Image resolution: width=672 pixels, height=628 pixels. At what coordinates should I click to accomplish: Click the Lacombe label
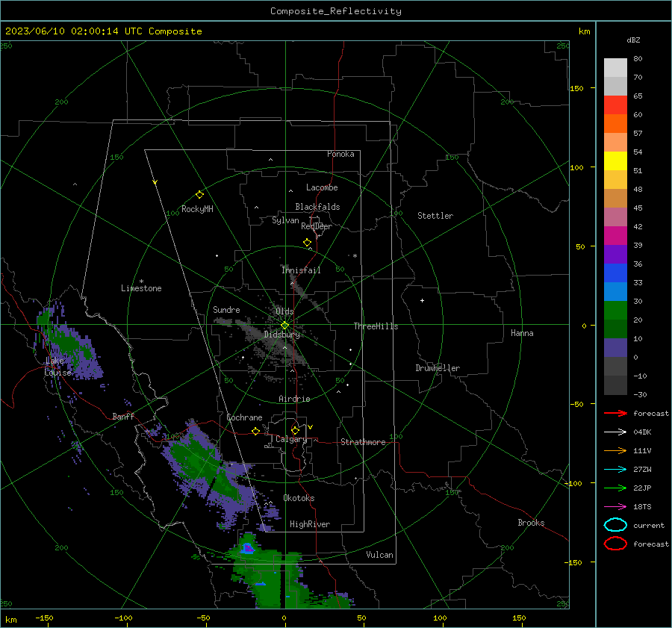(322, 187)
